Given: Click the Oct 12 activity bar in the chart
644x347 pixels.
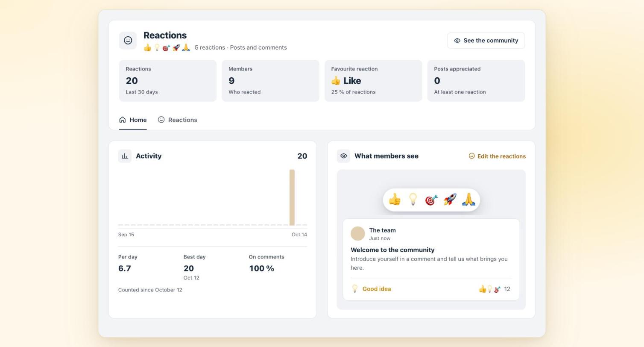Looking at the screenshot, I should click(x=292, y=197).
